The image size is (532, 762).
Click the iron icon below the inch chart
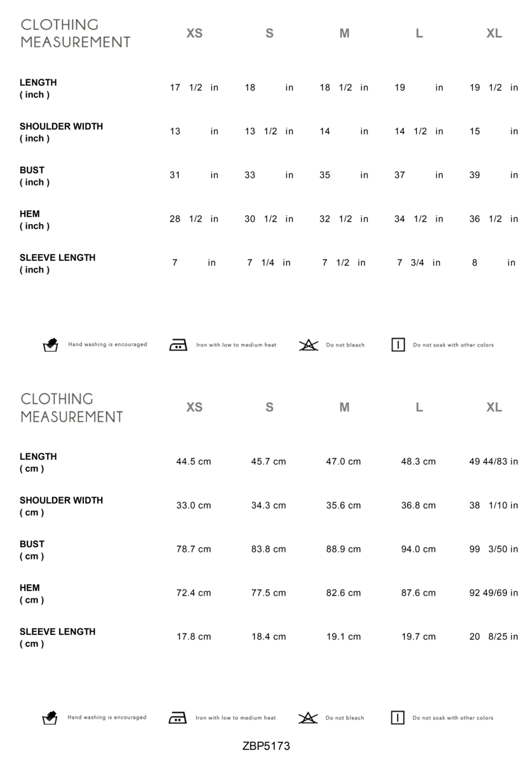point(178,345)
